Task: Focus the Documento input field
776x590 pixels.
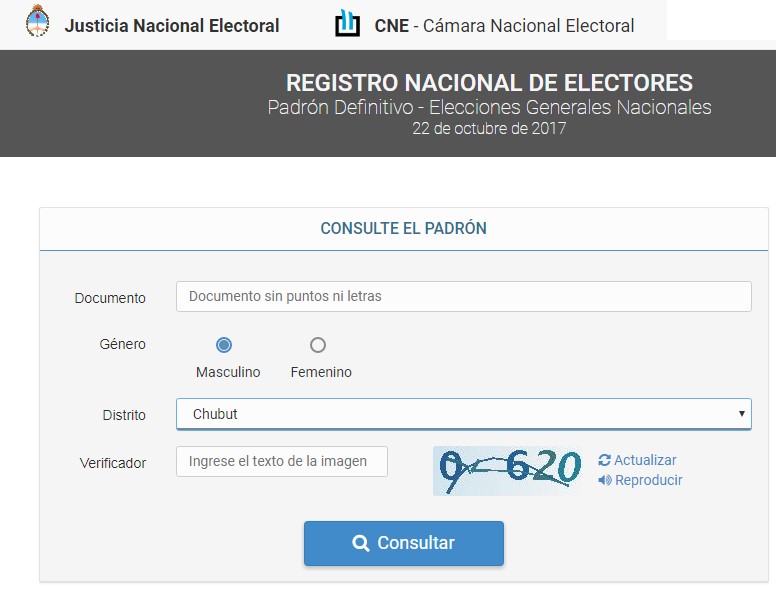Action: pyautogui.click(x=464, y=296)
